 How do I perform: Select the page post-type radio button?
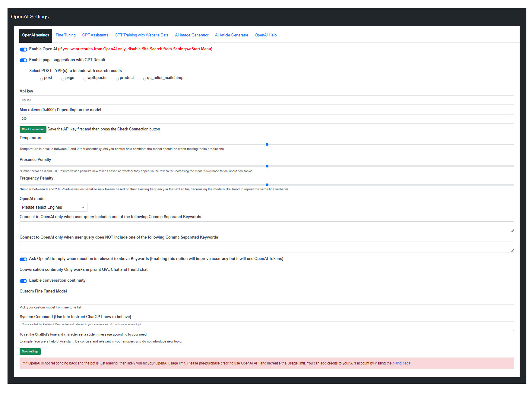coord(63,79)
